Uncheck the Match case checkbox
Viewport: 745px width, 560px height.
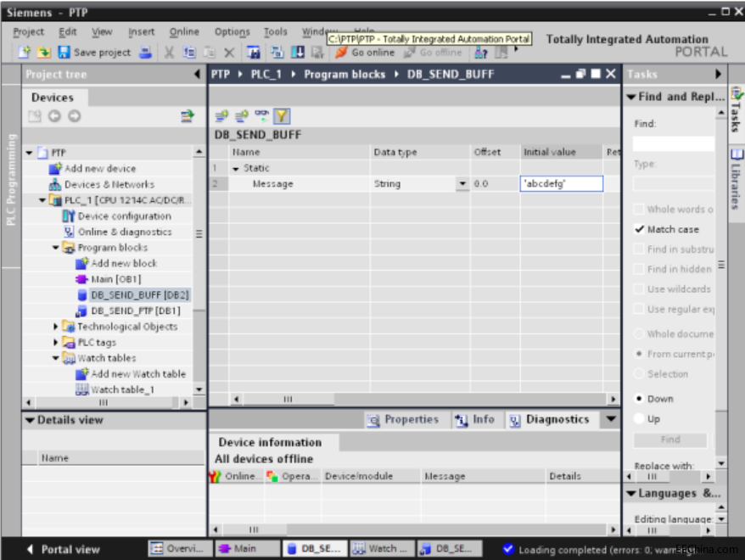tap(640, 229)
